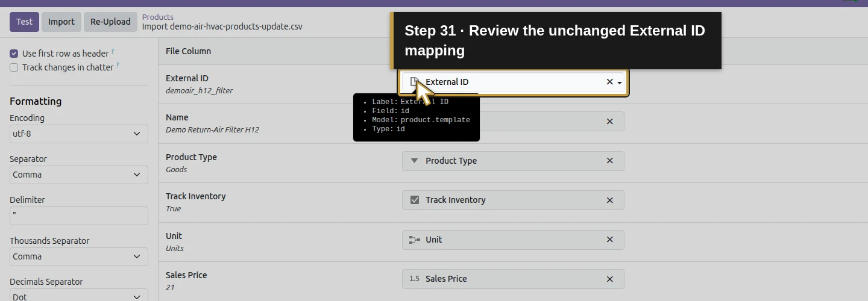Click the Re-Upload button
Screen dimensions: 868x301
[110, 22]
